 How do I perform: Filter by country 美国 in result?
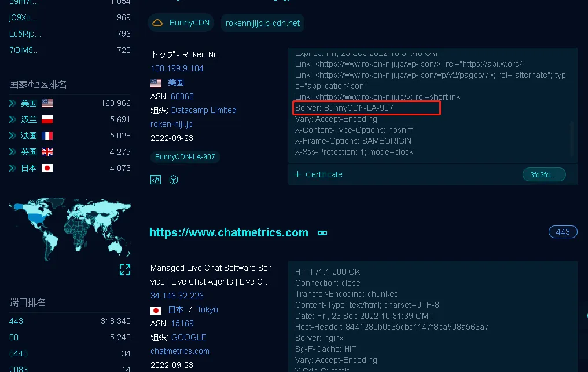(x=176, y=83)
